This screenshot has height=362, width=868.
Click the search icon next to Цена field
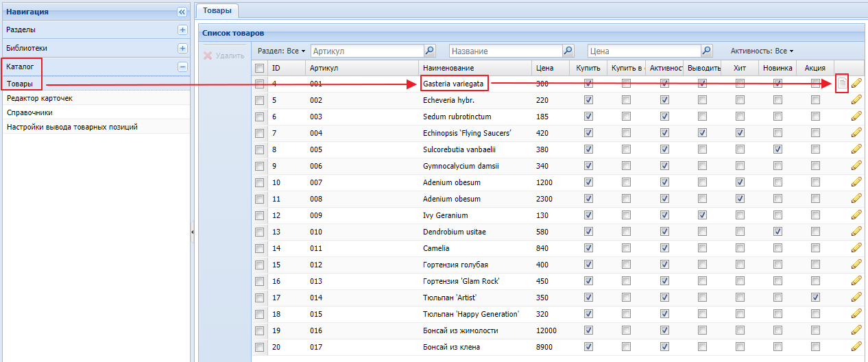coord(706,51)
